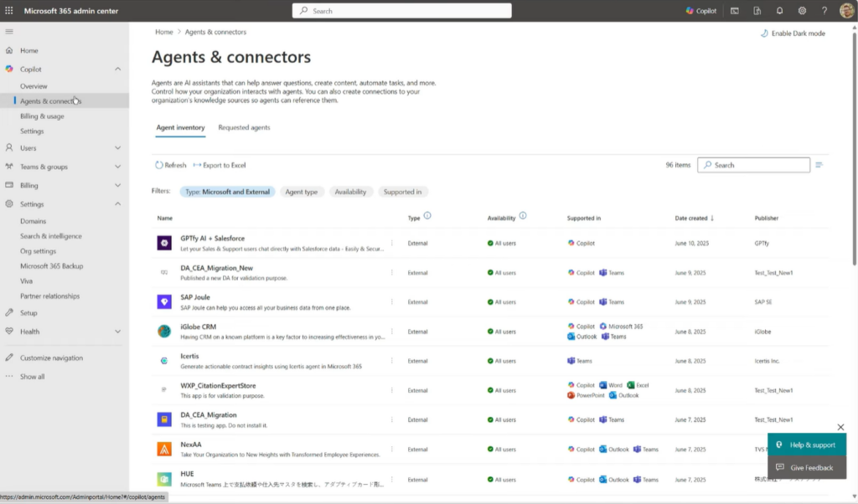Expand the Users navigation section
858x504 pixels.
(117, 148)
